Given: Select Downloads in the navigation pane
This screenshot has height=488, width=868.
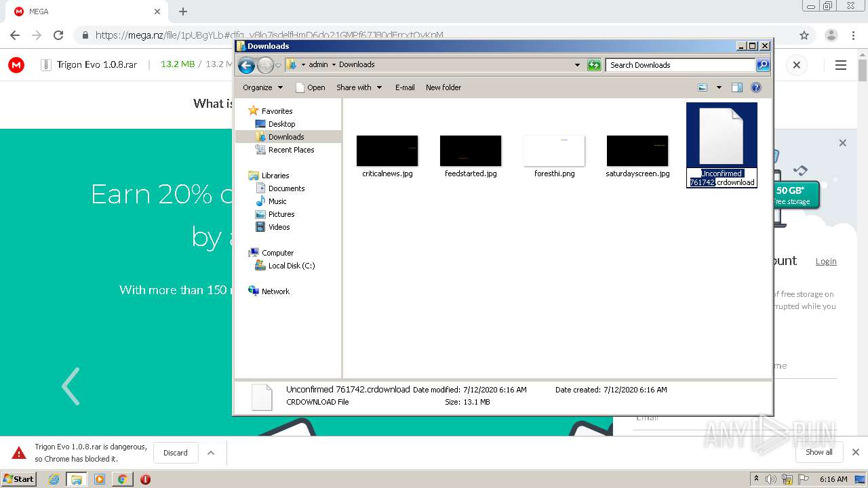Looking at the screenshot, I should tap(285, 137).
